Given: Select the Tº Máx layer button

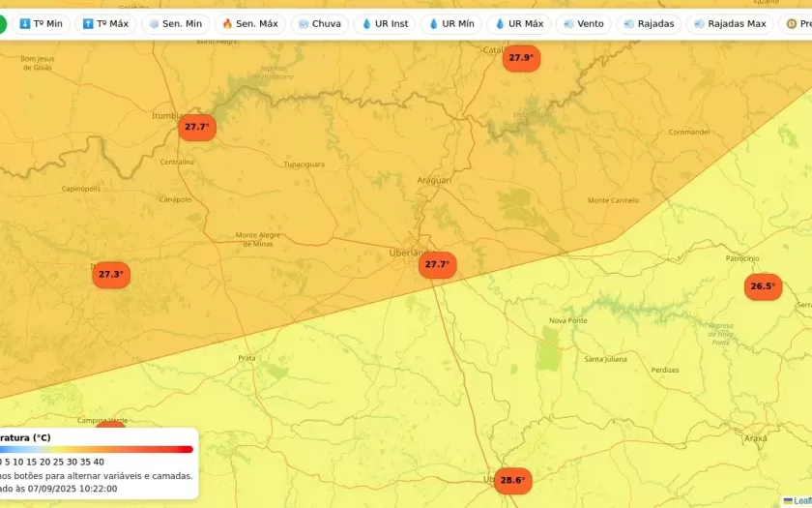Looking at the screenshot, I should coord(105,23).
